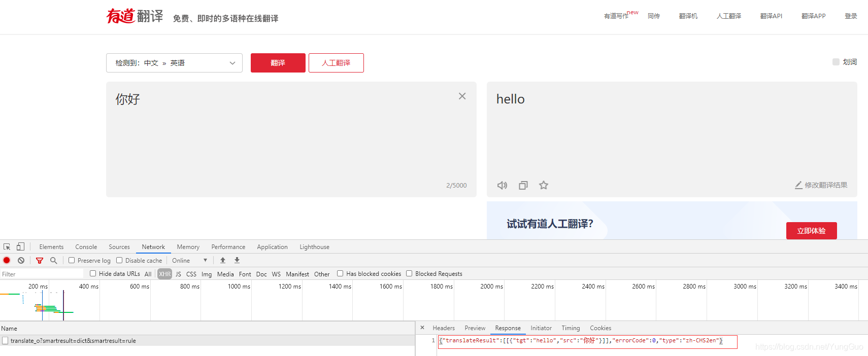
Task: Toggle the network filter funnel icon
Action: click(40, 260)
